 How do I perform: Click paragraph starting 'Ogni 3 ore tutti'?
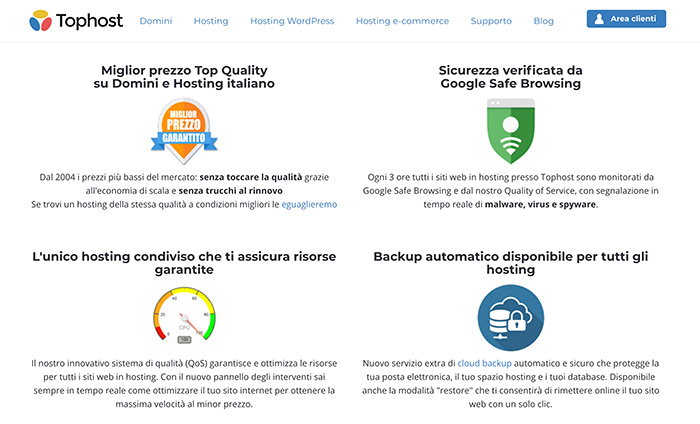(x=510, y=191)
